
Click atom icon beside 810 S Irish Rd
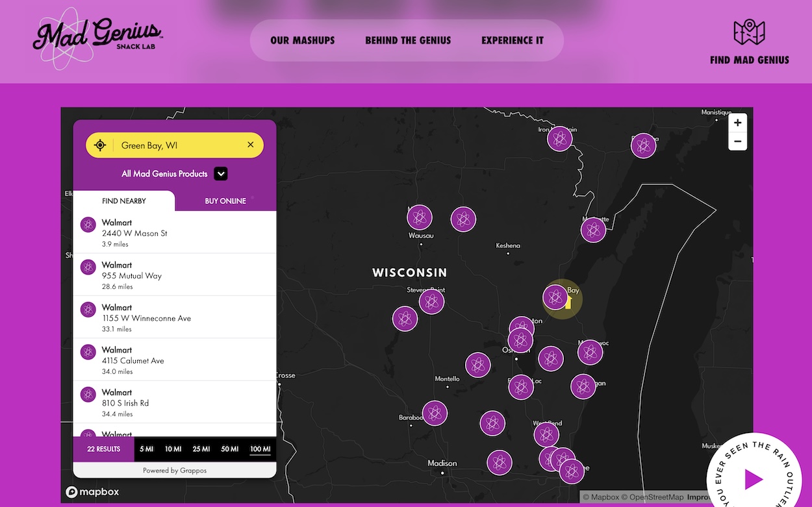coord(88,394)
